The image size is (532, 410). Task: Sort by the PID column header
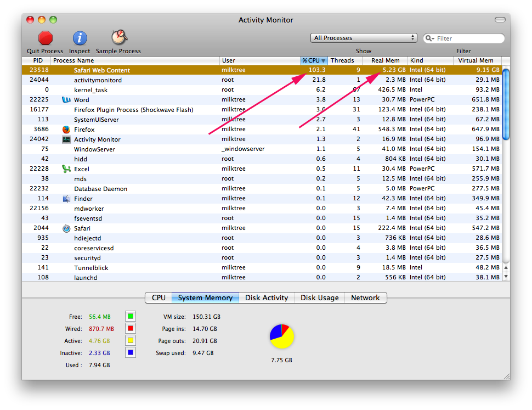pos(37,60)
